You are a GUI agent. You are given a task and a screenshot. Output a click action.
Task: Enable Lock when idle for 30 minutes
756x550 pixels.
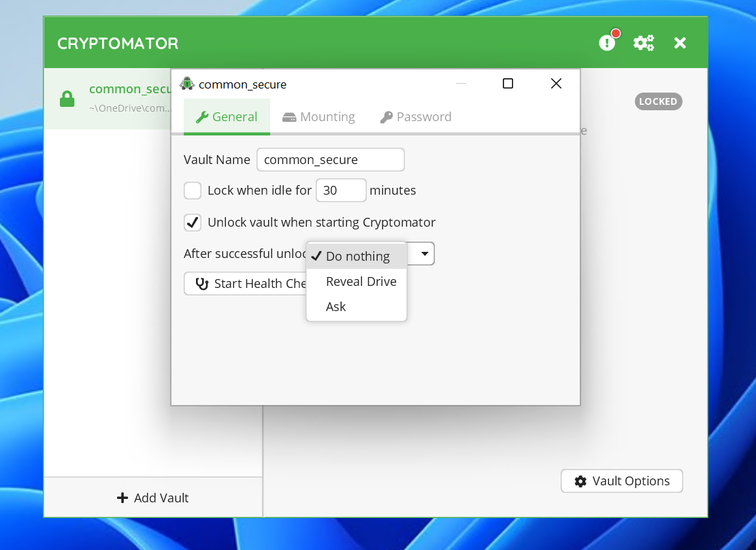click(193, 191)
